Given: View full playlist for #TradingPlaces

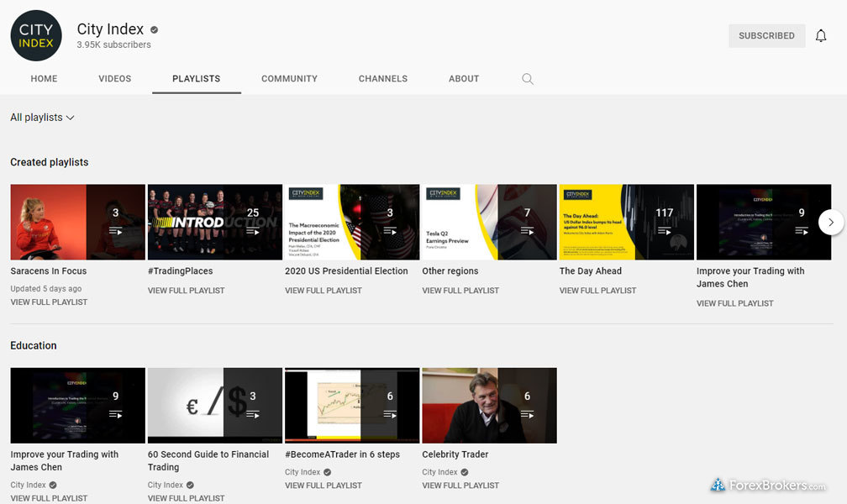Looking at the screenshot, I should [x=186, y=291].
